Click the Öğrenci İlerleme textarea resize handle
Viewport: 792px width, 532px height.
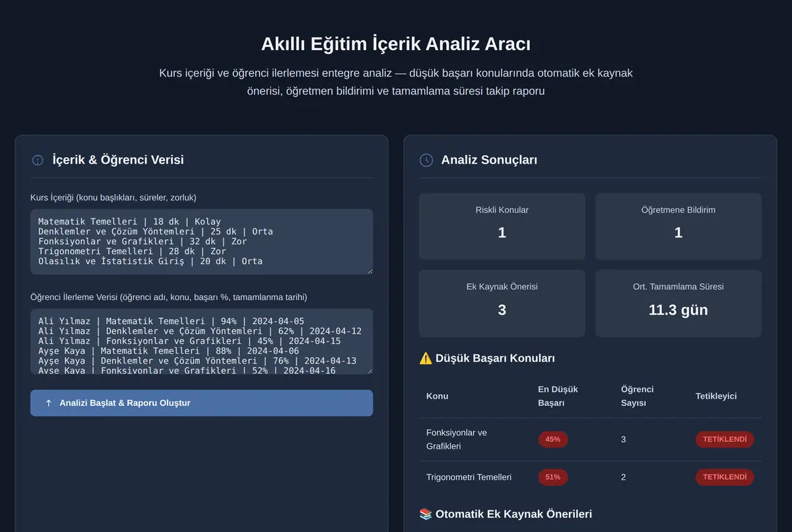(x=369, y=370)
